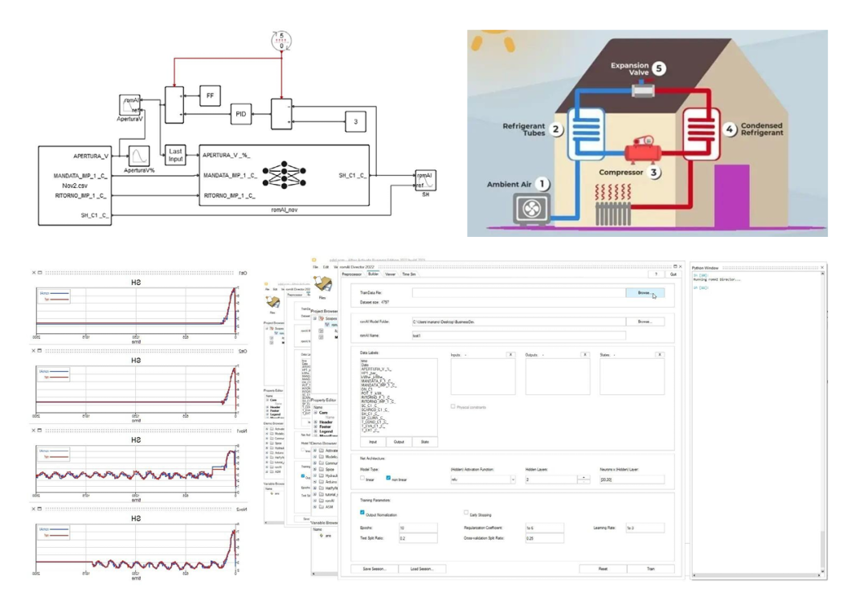Click the Expansion Valve number 5 circle
The height and width of the screenshot is (600, 868).
[658, 68]
